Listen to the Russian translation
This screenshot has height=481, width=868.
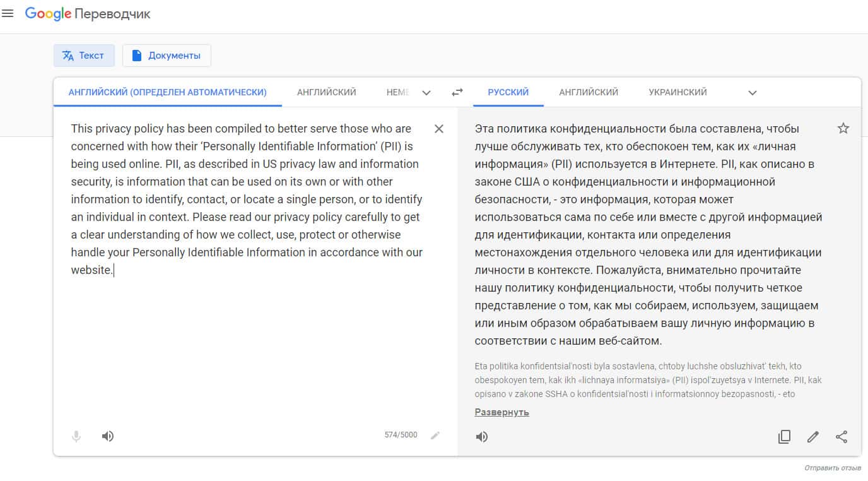tap(482, 437)
